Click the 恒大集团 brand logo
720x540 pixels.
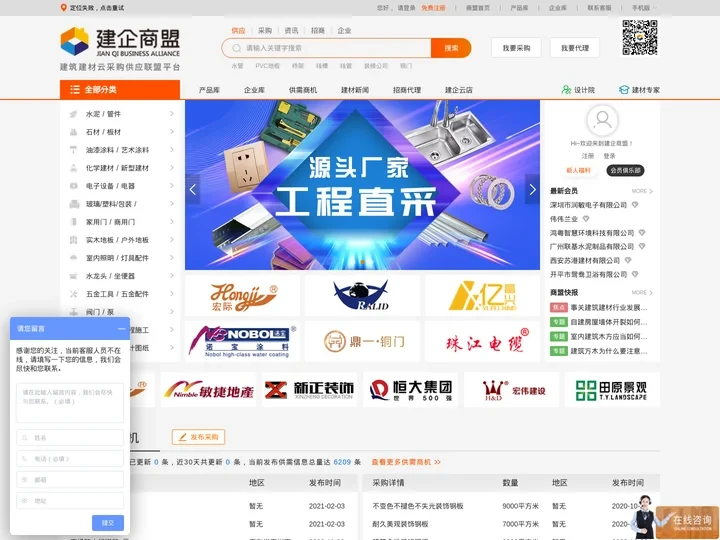pyautogui.click(x=411, y=390)
